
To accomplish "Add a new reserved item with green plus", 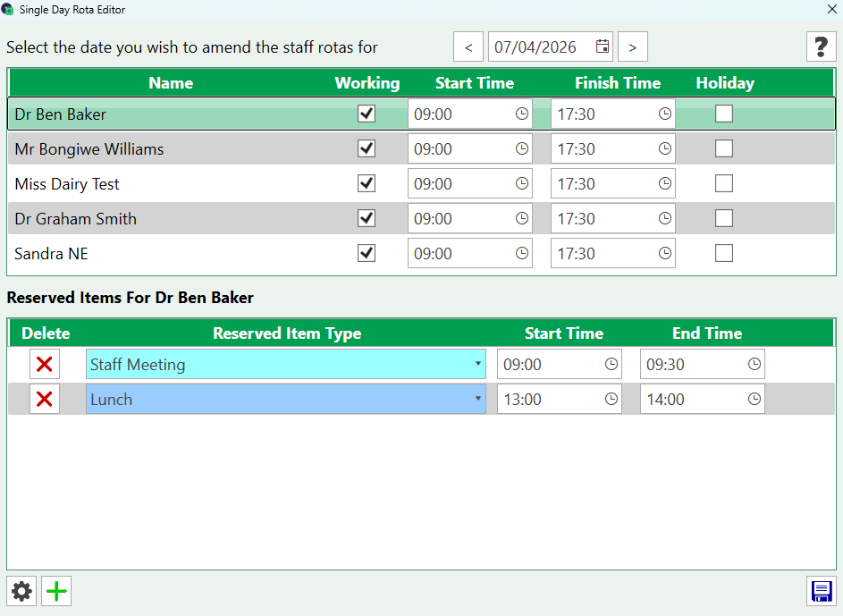I will point(57,591).
